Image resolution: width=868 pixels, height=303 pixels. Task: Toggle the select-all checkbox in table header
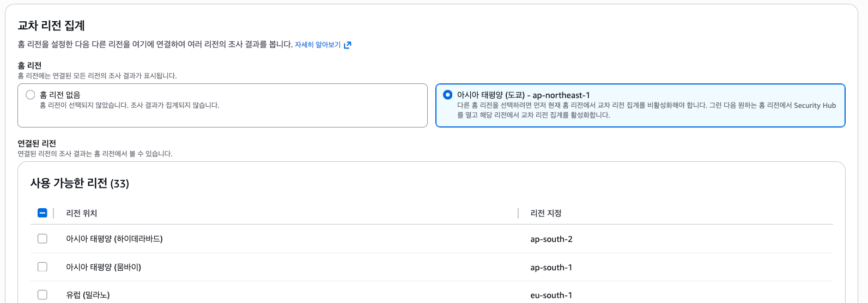(x=43, y=213)
